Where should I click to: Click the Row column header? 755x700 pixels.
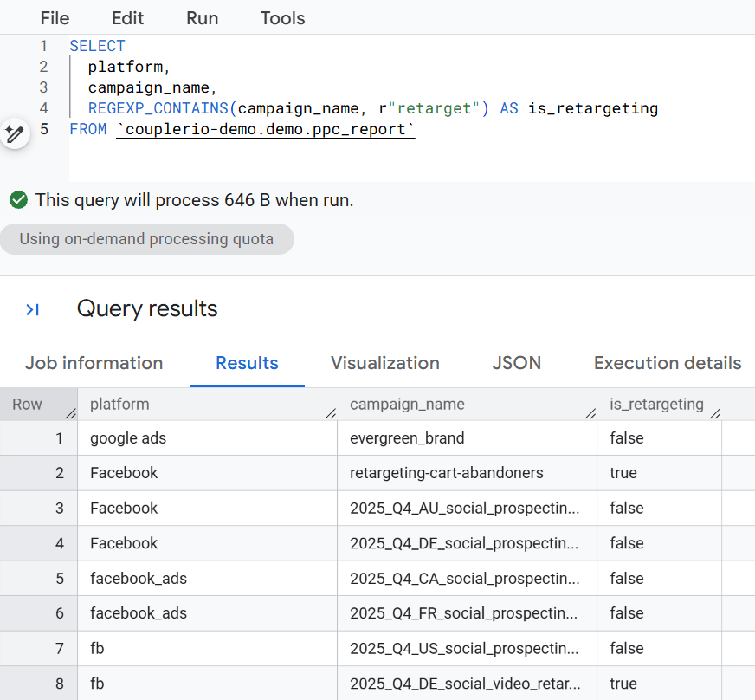coord(38,405)
